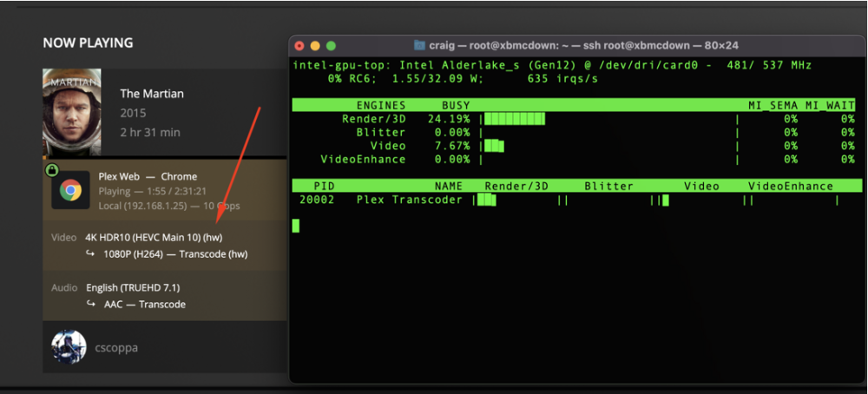Click the cscoppa username

click(115, 348)
